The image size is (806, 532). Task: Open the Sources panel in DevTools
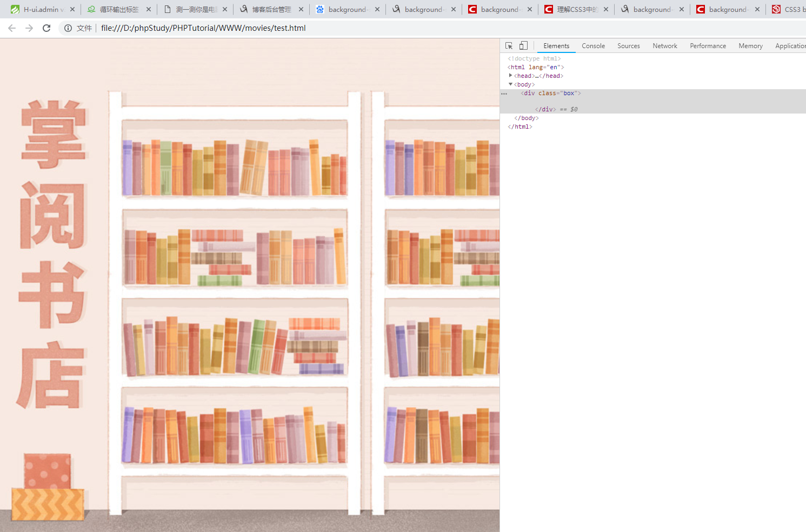(x=629, y=46)
